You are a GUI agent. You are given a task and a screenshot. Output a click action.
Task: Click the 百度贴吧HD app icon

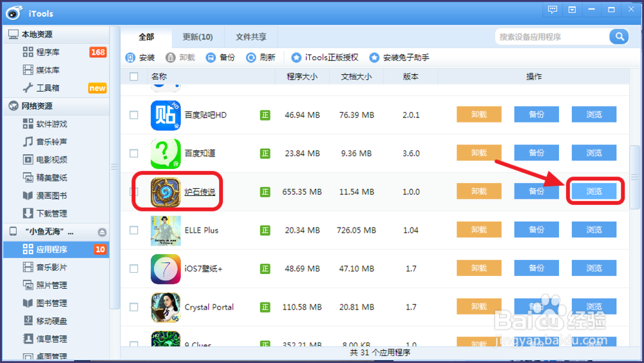[x=166, y=115]
